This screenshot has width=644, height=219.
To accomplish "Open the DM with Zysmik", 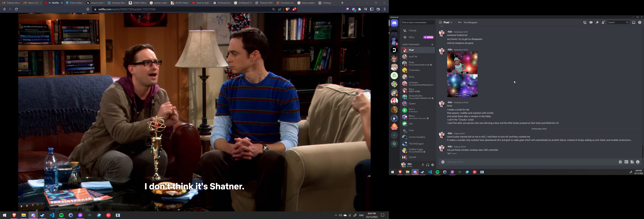I will click(x=418, y=157).
